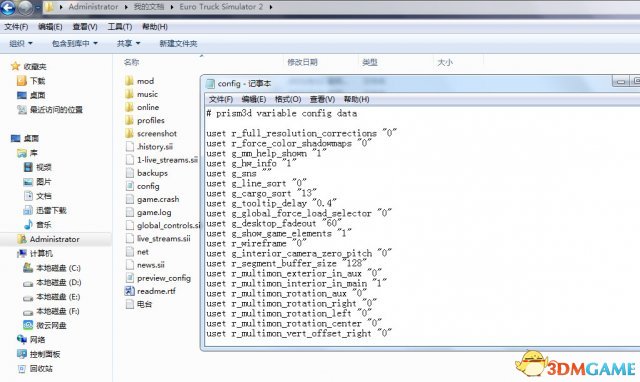Click the 收藏夹 favorites star icon
This screenshot has height=382, width=640.
coord(16,66)
